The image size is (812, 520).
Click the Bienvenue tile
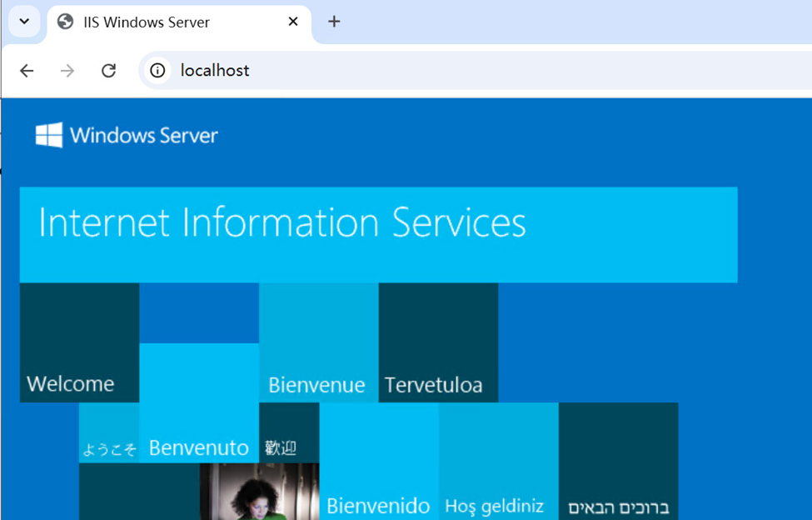pos(318,343)
